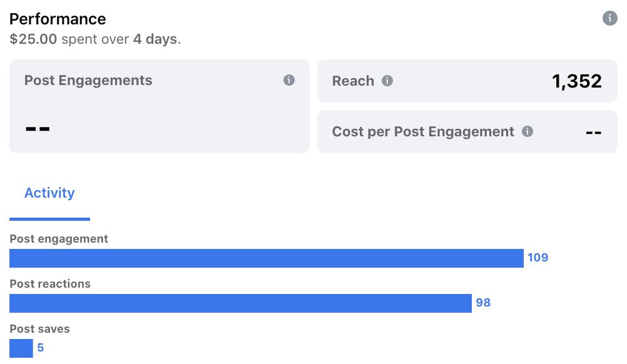Click the Reach value 1,352
Viewport: 627px width, 364px height.
point(576,81)
